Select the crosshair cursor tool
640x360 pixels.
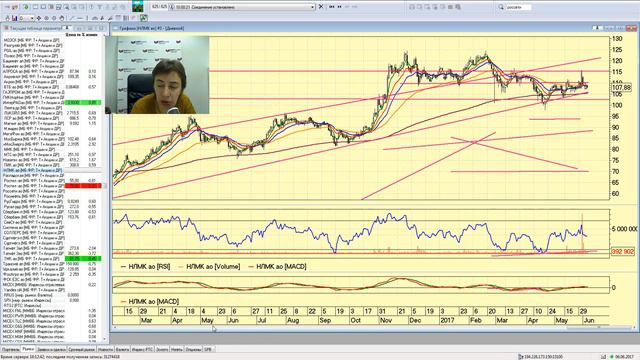point(39,18)
